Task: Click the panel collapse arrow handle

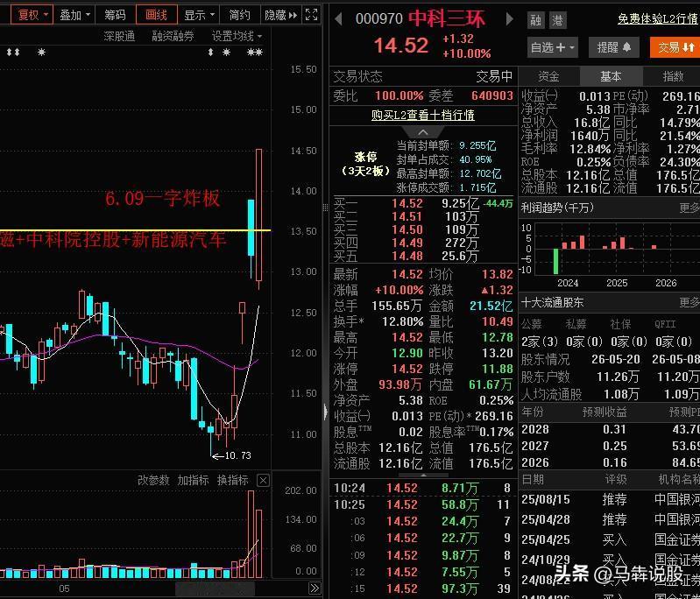Action: (326, 412)
